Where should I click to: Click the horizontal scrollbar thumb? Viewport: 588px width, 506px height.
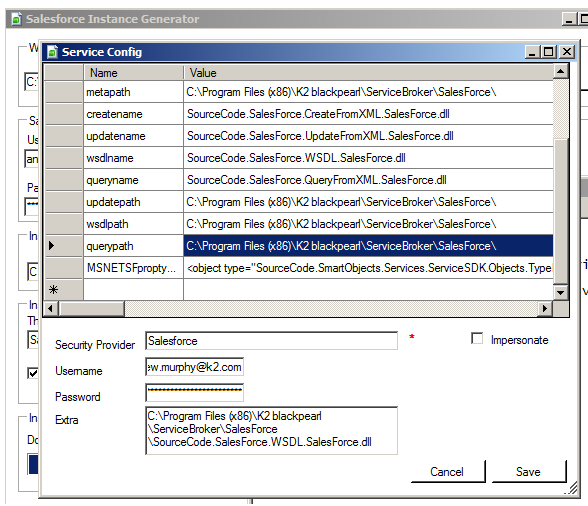click(91, 309)
